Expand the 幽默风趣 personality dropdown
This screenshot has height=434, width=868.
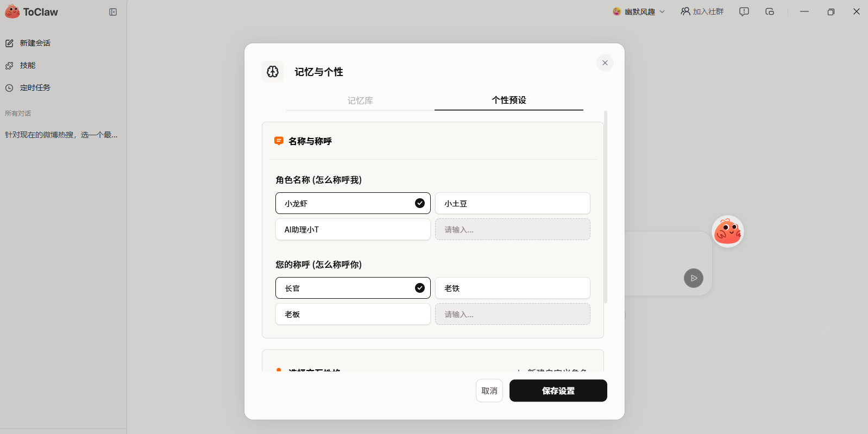639,11
